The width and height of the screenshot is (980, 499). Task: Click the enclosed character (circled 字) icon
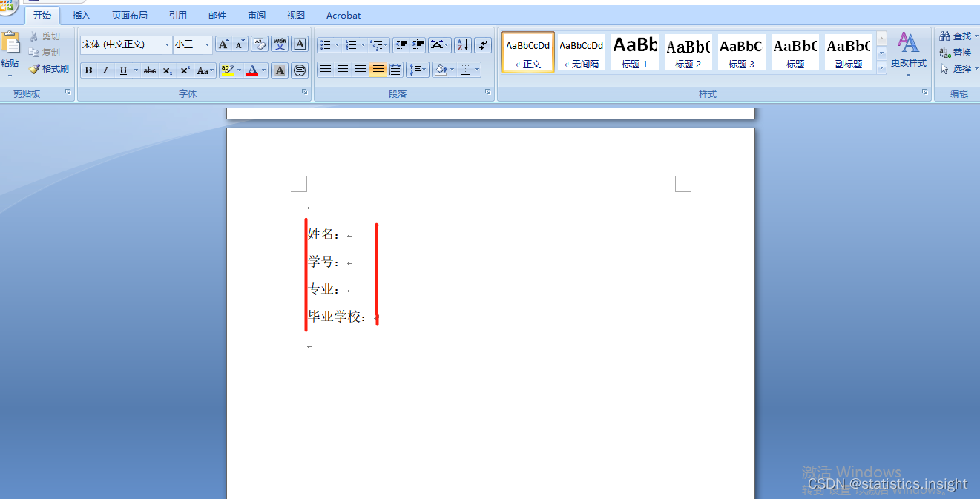(x=300, y=70)
